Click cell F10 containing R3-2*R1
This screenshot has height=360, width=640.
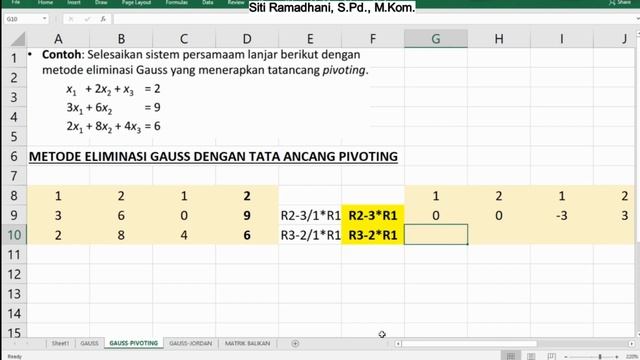click(x=373, y=235)
